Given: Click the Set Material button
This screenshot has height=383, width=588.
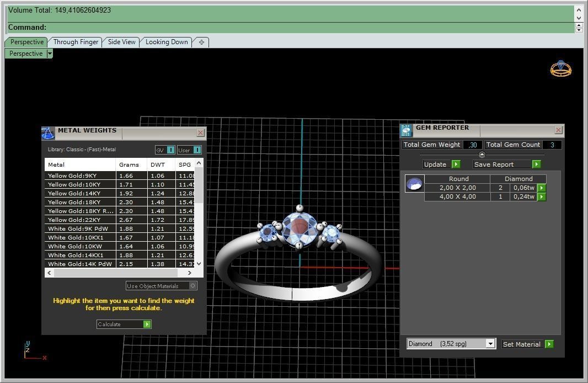Looking at the screenshot, I should (527, 344).
